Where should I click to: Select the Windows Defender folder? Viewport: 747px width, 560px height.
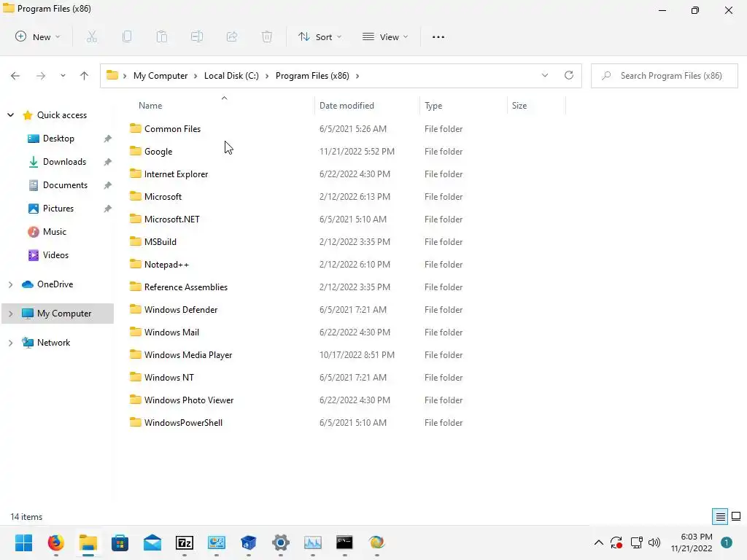tap(181, 310)
